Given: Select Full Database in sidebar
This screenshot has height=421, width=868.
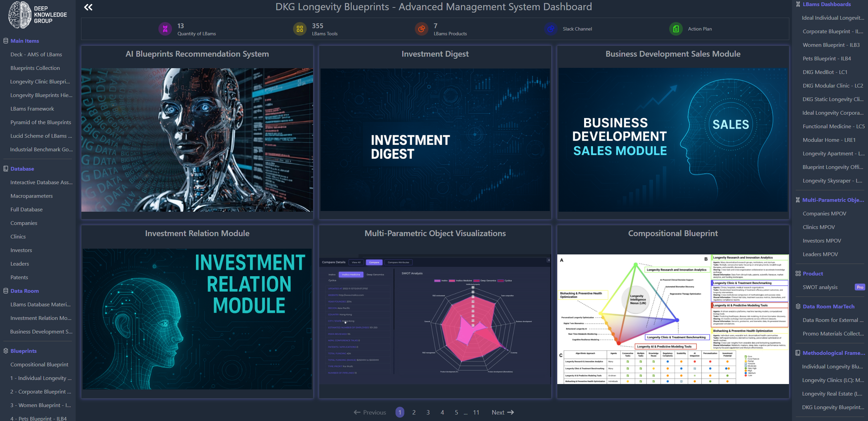Looking at the screenshot, I should [26, 209].
